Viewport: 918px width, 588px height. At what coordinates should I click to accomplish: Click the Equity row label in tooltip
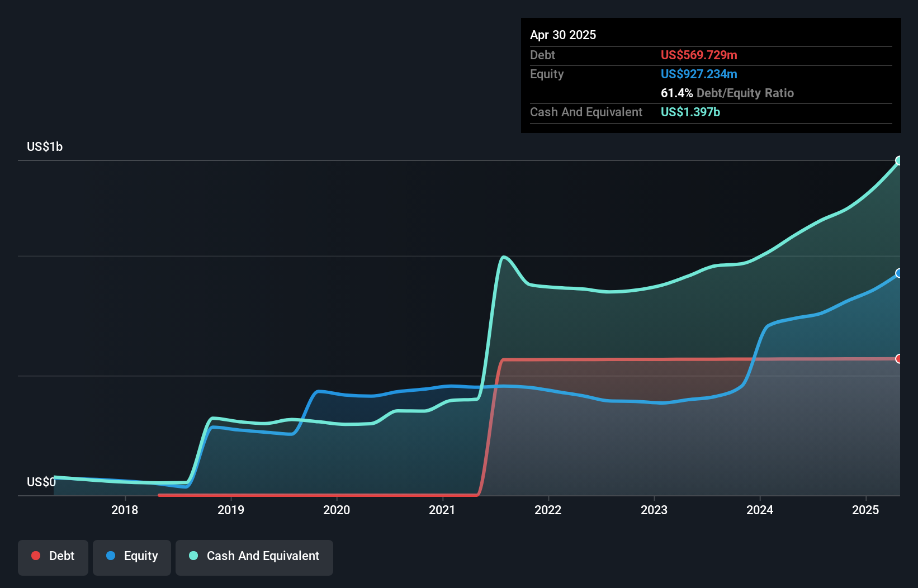pyautogui.click(x=547, y=74)
